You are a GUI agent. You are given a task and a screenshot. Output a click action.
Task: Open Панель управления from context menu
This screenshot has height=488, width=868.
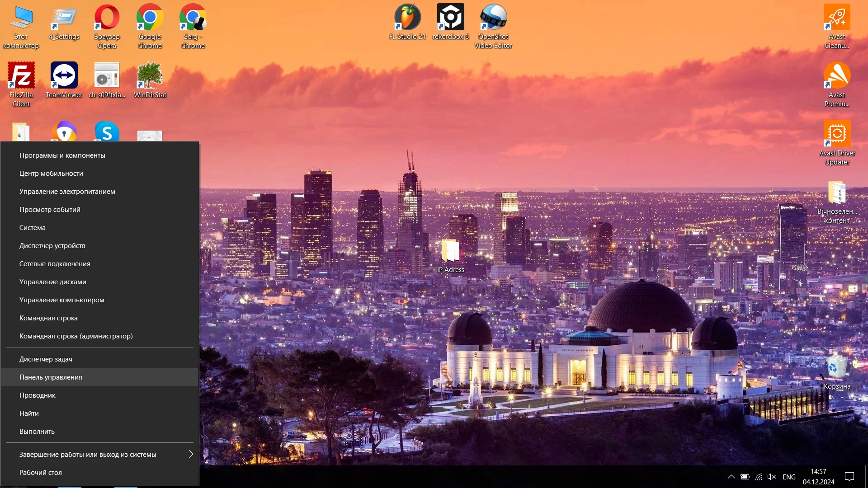51,377
